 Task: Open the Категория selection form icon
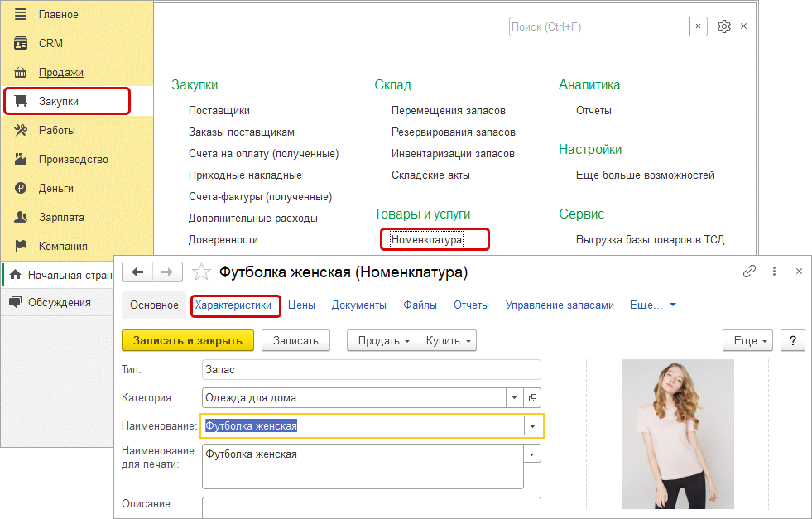tap(532, 398)
